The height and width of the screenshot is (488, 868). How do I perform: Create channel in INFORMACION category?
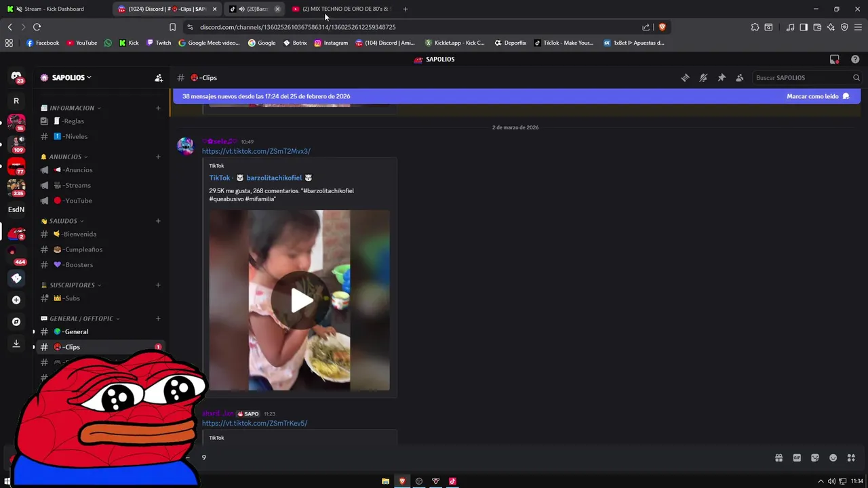point(158,108)
